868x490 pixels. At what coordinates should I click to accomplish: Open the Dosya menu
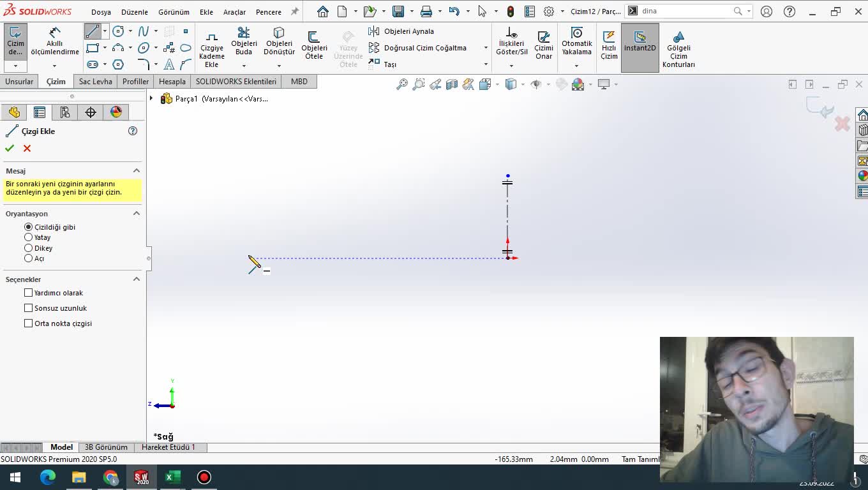tap(101, 12)
